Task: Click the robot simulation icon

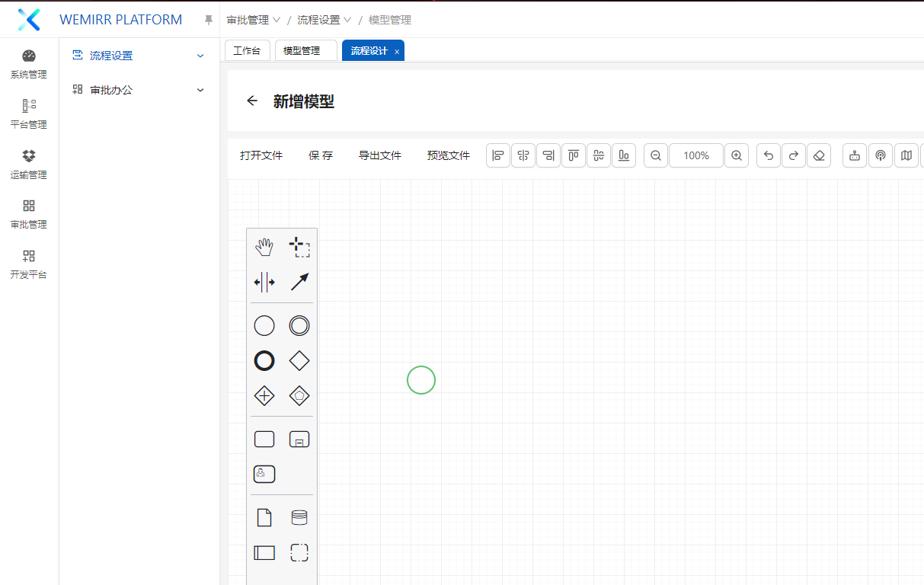Action: (x=855, y=155)
